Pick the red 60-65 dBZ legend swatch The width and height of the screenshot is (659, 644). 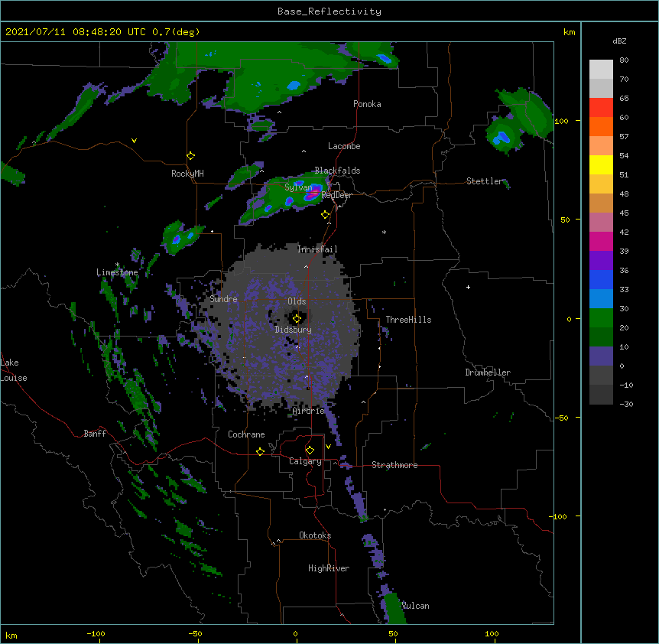coord(601,108)
